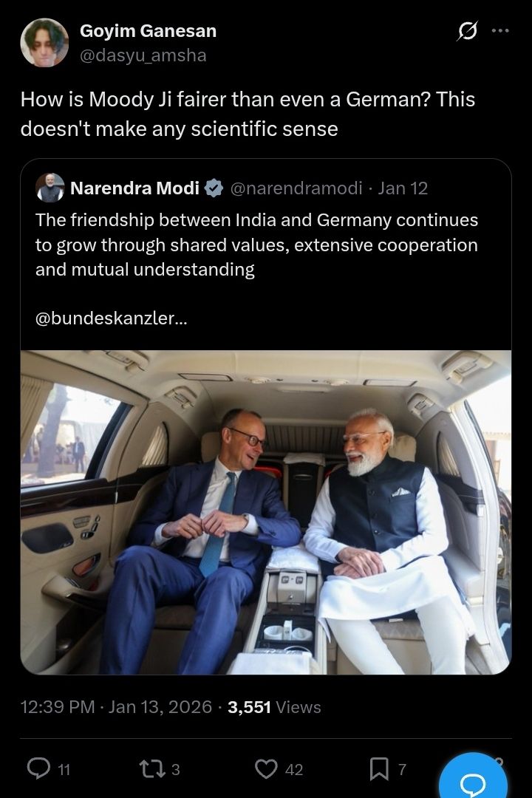Like the post with the heart icon
Screen dimensions: 532x798
(266, 769)
